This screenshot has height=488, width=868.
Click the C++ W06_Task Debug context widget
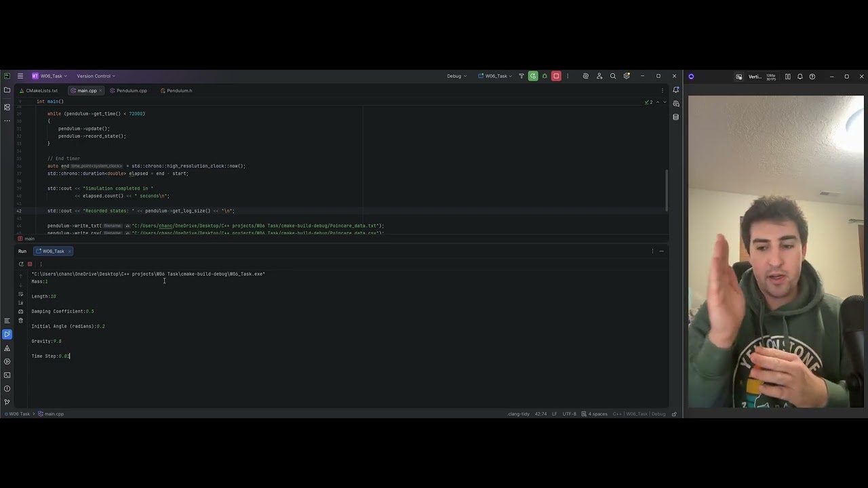pyautogui.click(x=639, y=414)
